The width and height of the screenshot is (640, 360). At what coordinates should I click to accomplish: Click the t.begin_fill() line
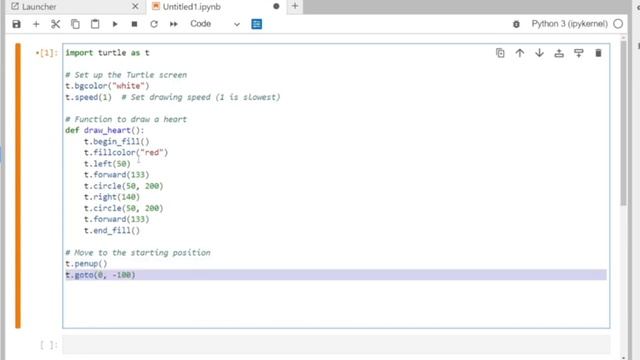coord(117,141)
